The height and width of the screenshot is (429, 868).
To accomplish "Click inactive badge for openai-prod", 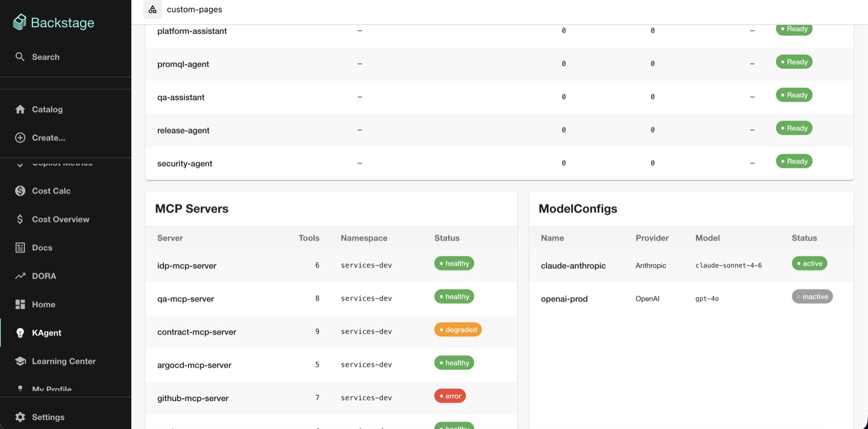I will [x=812, y=296].
